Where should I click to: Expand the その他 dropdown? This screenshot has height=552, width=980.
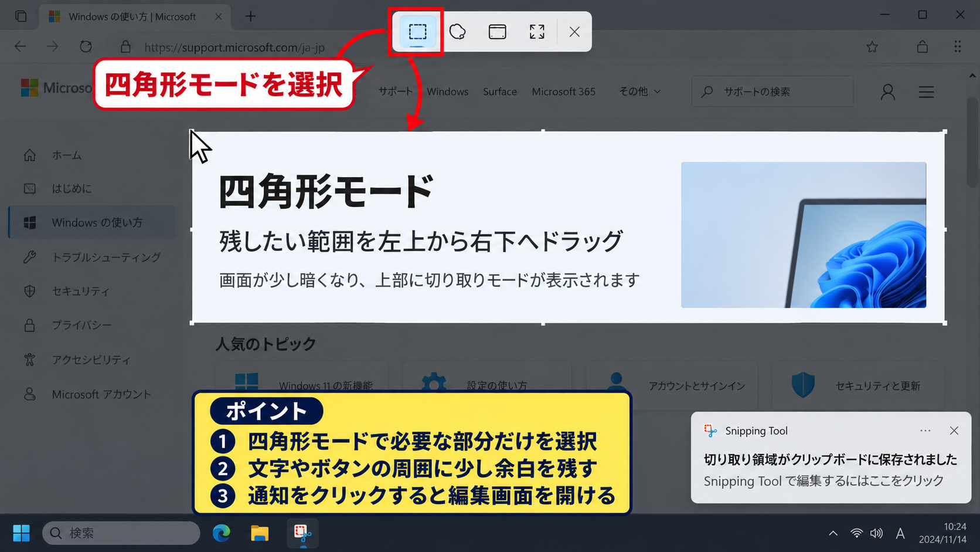[640, 92]
